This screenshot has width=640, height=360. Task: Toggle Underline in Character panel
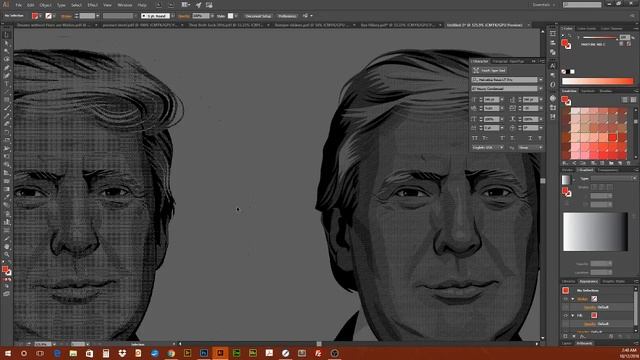pos(530,138)
